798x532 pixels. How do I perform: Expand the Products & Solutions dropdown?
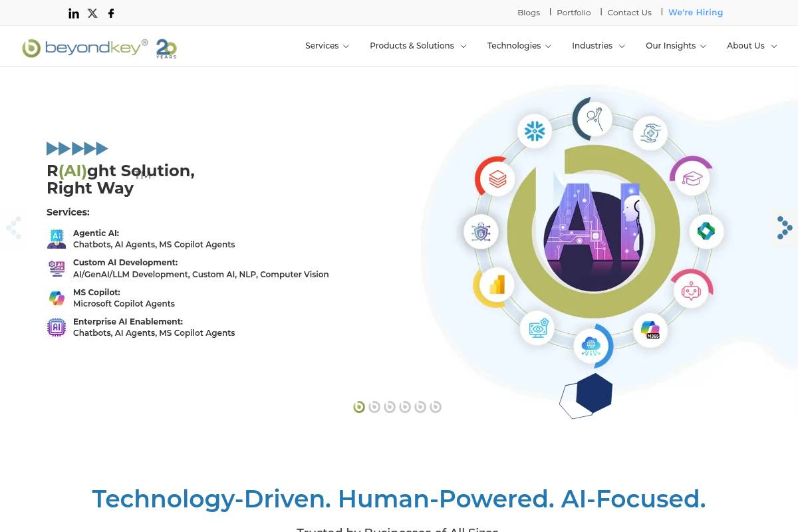(x=418, y=46)
